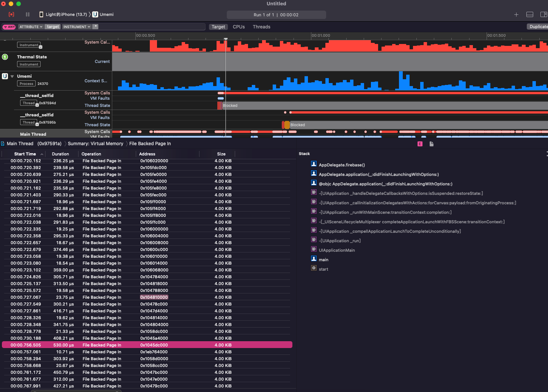548x392 pixels.
Task: Click the icon beside the main stack frame
Action: pos(314,259)
